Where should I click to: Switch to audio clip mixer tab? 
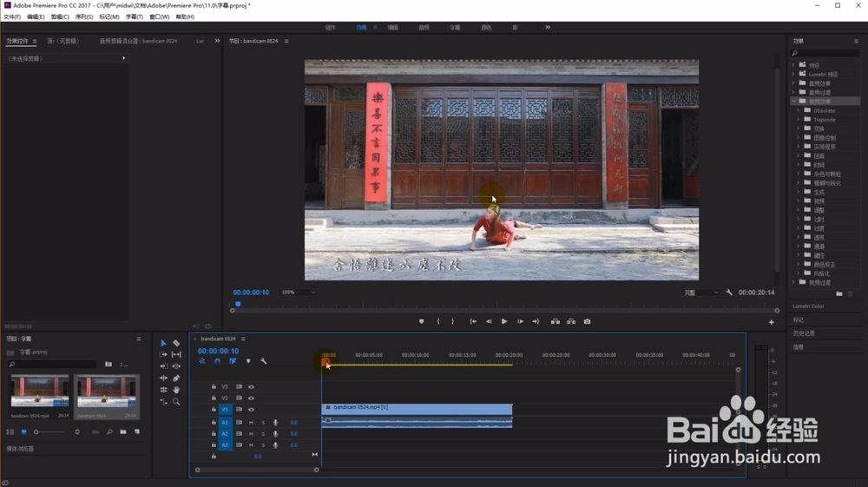(138, 41)
